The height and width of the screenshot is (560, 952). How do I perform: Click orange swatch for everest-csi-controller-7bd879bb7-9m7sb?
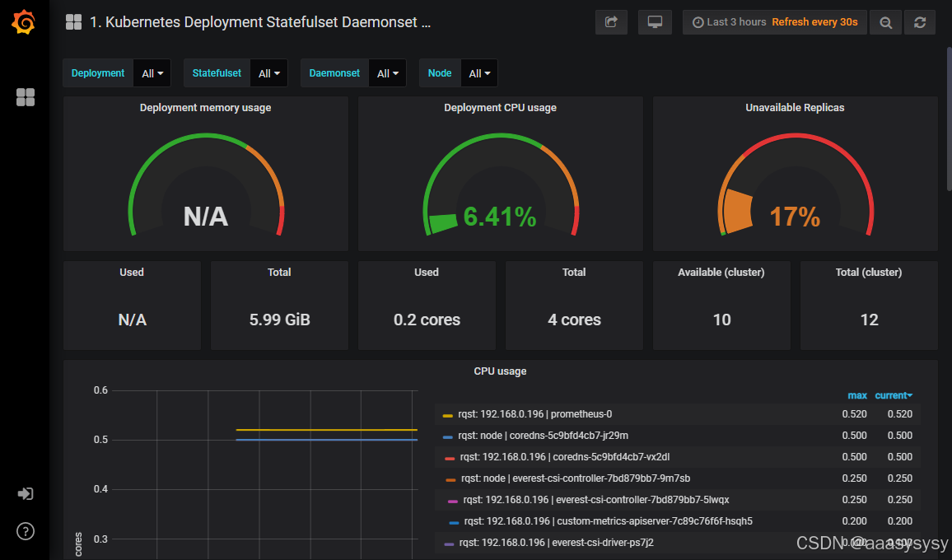tap(450, 480)
